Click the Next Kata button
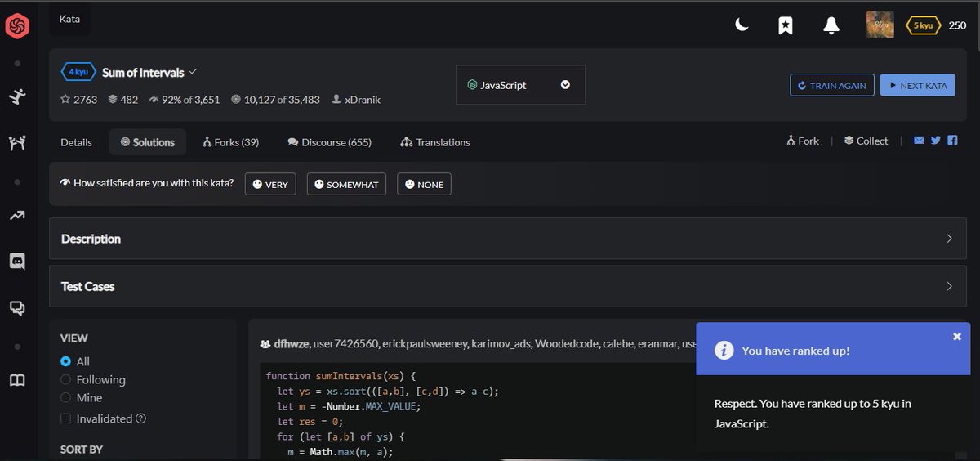The image size is (980, 461). coord(918,85)
